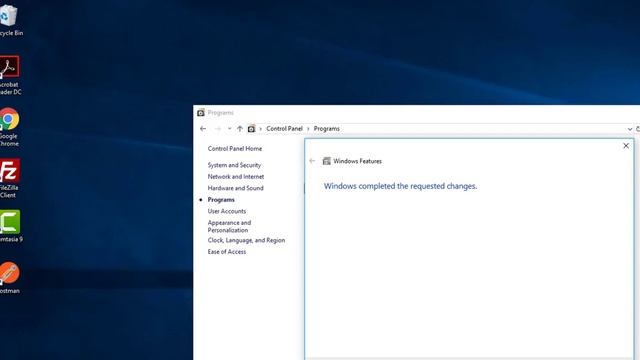640x360 pixels.
Task: Click the Control Panel icon in address bar
Action: (x=251, y=129)
